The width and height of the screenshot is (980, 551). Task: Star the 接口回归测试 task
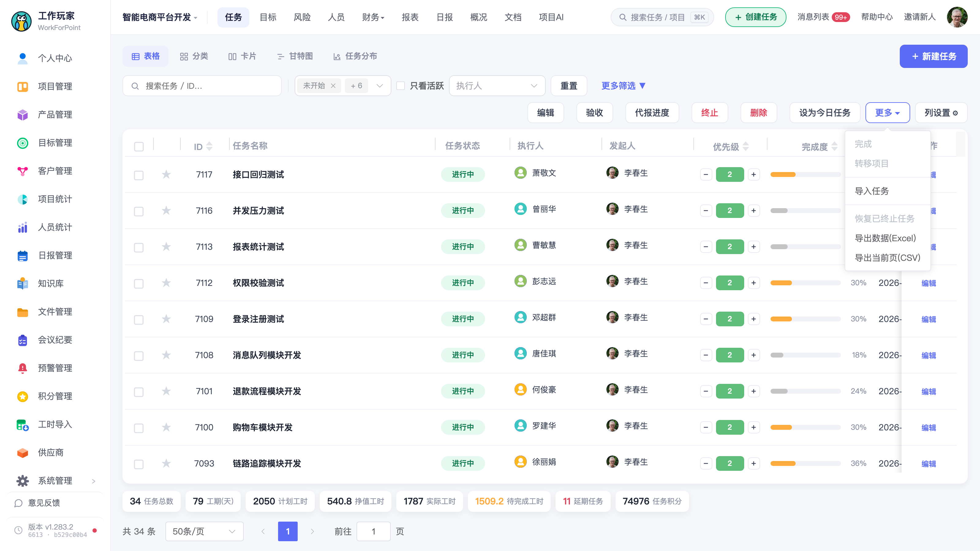point(166,174)
